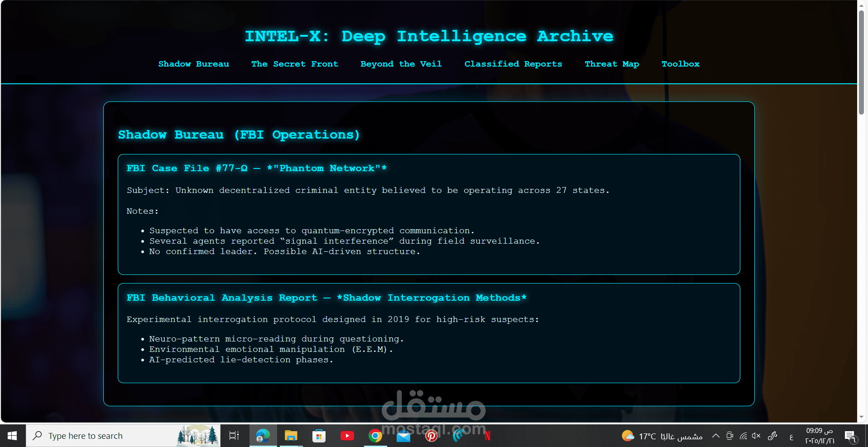Open the pen workspace tray icon
This screenshot has height=447, width=868.
point(773,436)
